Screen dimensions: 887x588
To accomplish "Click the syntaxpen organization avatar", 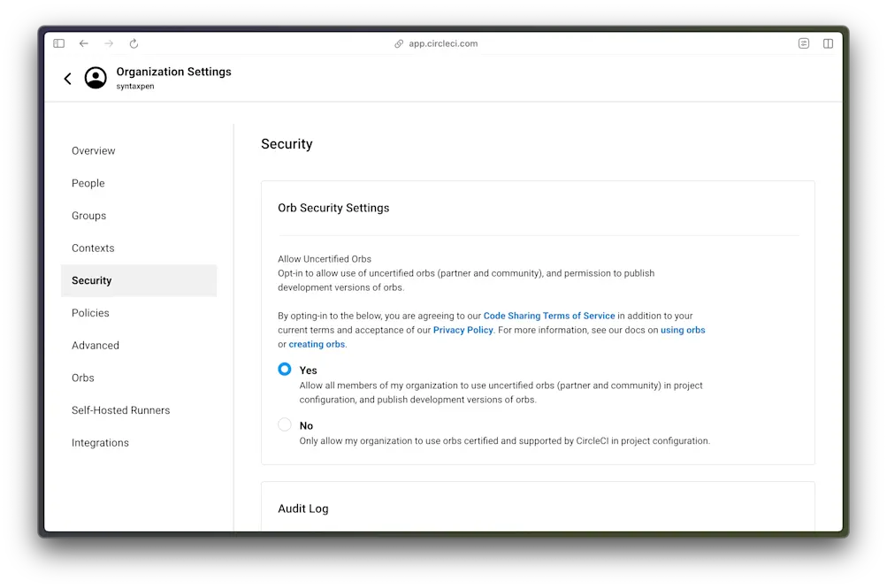I will click(x=96, y=78).
